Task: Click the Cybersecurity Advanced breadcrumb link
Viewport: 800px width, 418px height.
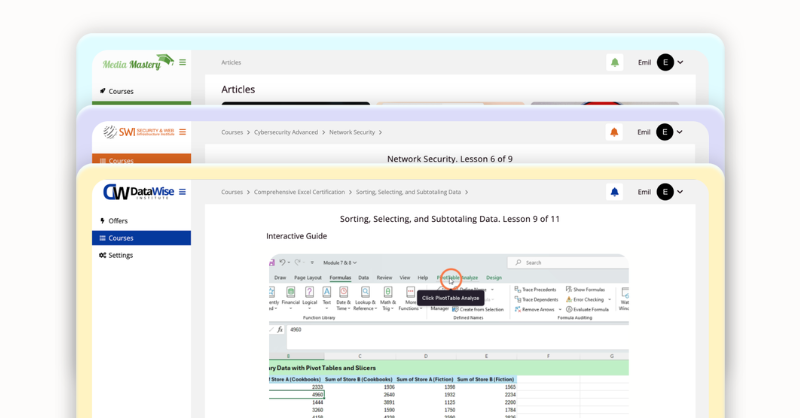Action: coord(286,132)
